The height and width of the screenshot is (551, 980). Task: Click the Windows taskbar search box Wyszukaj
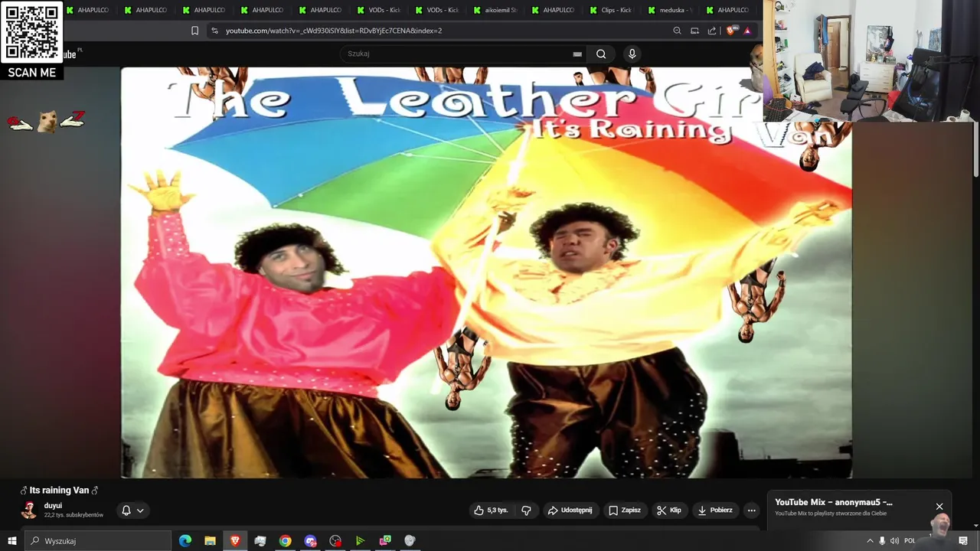tap(99, 541)
